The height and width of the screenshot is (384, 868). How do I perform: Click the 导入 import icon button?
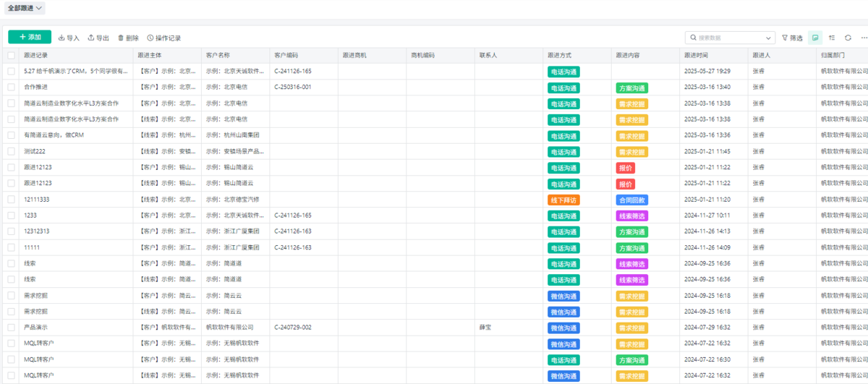click(x=69, y=38)
